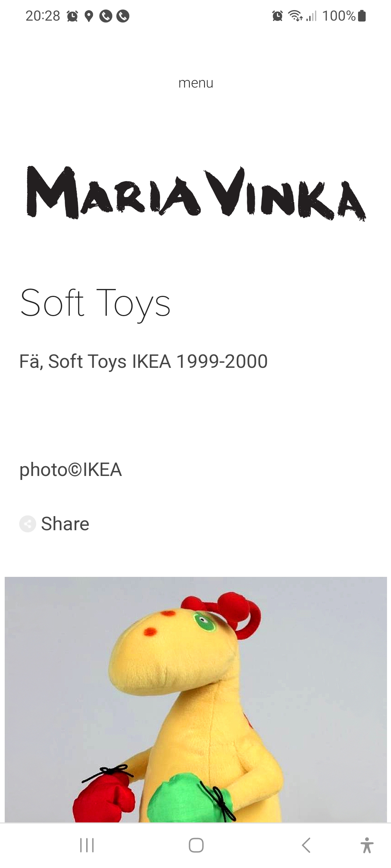Viewport: 391px width, 868px height.
Task: Tap the mobile signal strength bars
Action: pos(311,16)
